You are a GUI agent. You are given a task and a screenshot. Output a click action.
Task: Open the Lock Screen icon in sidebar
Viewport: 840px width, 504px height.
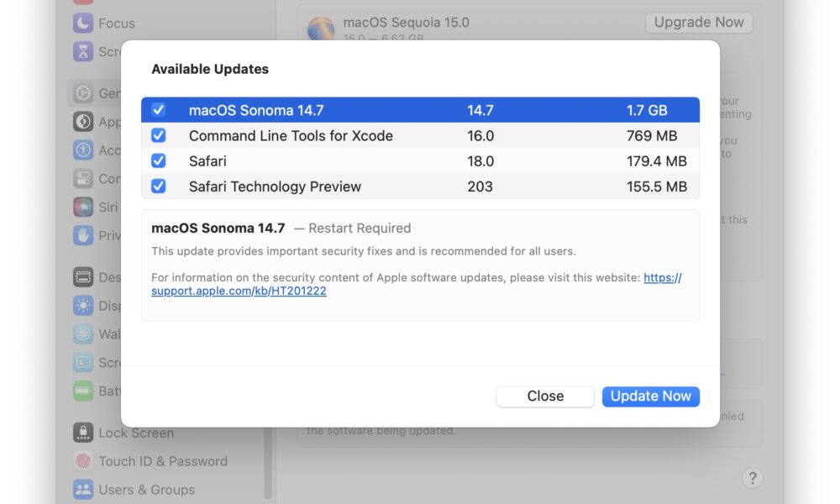tap(83, 433)
